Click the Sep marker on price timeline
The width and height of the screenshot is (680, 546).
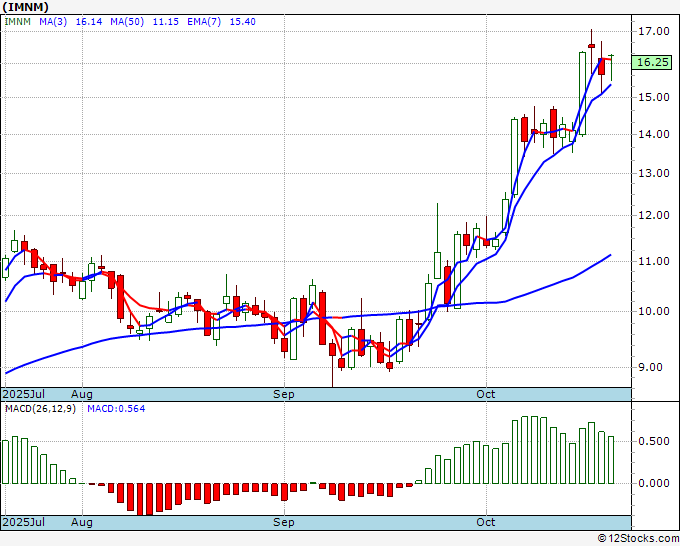point(284,394)
